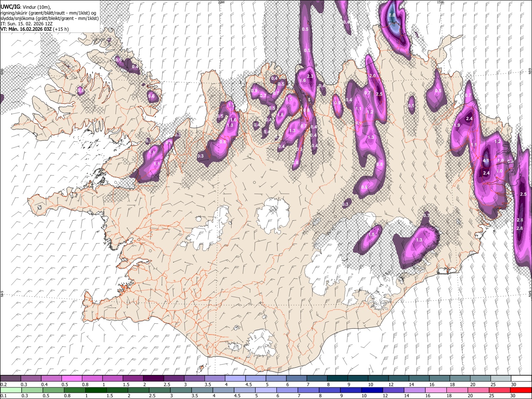Image resolution: width=532 pixels, height=399 pixels.
Task: Pick the bright pink 0.5–0.8 snow swatch
Action: tap(71, 379)
